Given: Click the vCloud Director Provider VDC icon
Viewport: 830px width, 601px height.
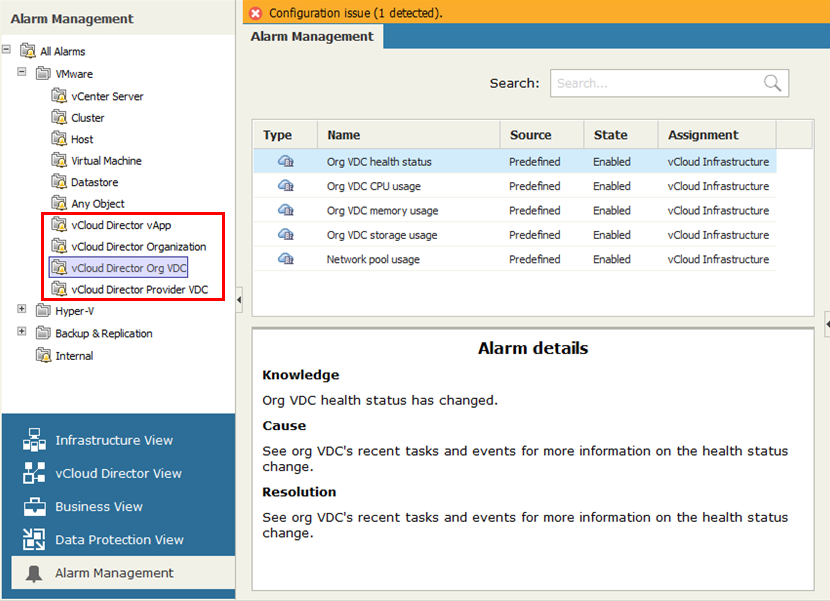Looking at the screenshot, I should (x=59, y=289).
